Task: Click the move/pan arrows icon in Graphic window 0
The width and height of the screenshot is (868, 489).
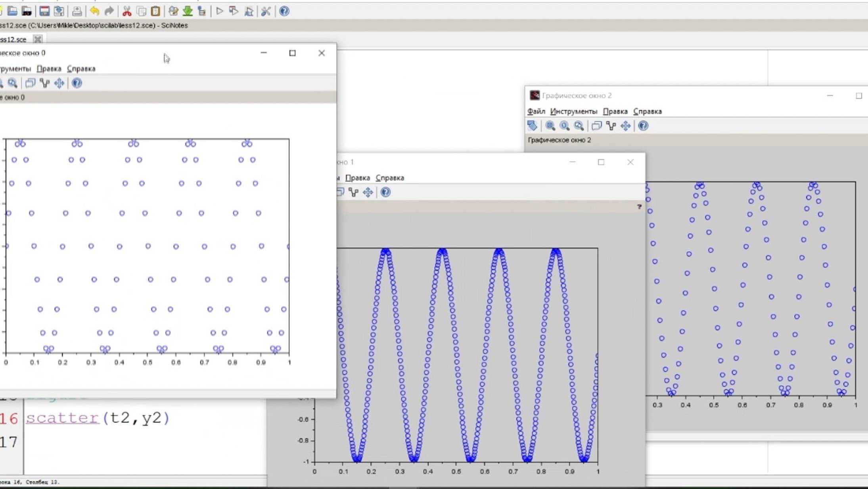Action: (x=59, y=83)
